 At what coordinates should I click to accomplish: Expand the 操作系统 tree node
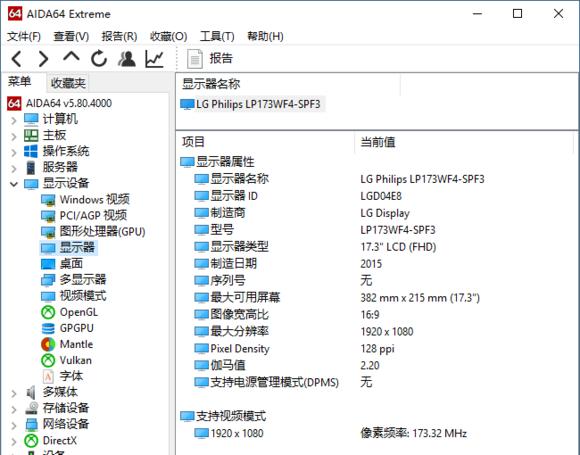coord(14,152)
